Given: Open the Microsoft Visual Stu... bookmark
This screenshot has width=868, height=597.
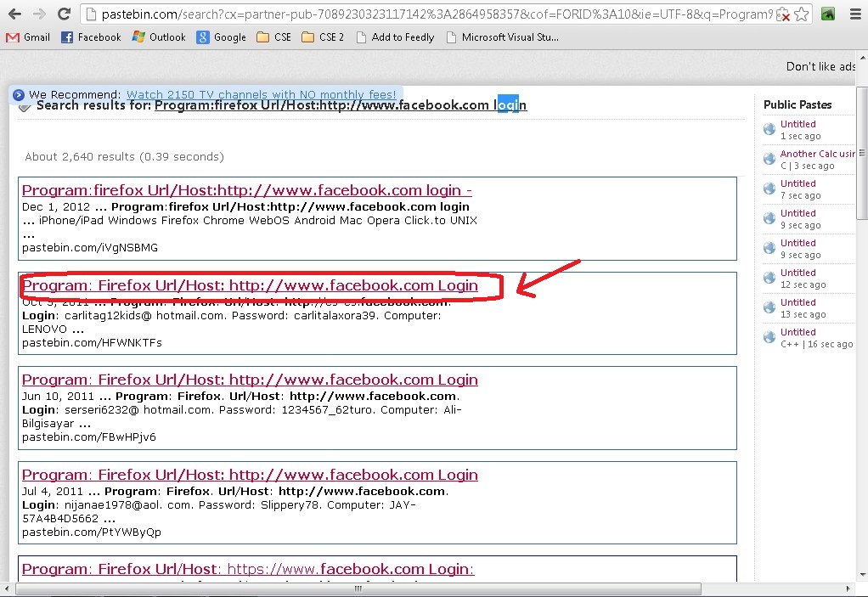Looking at the screenshot, I should point(503,37).
